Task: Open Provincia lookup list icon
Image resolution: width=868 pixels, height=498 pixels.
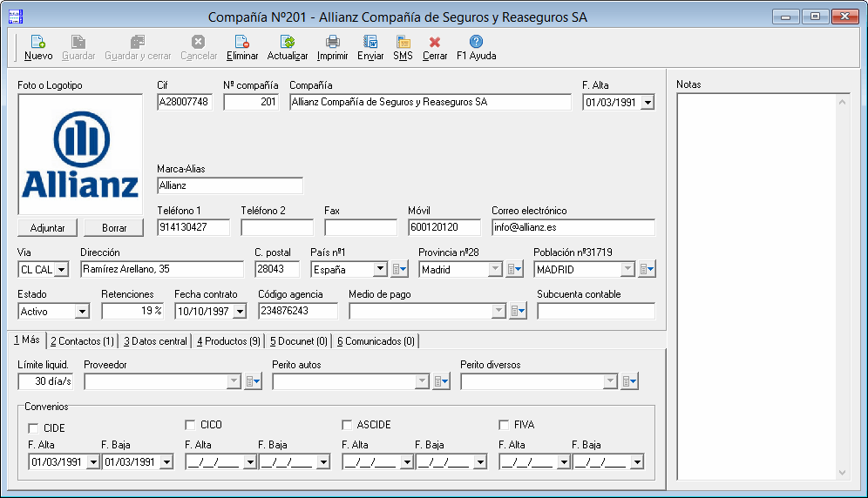Action: pos(514,270)
